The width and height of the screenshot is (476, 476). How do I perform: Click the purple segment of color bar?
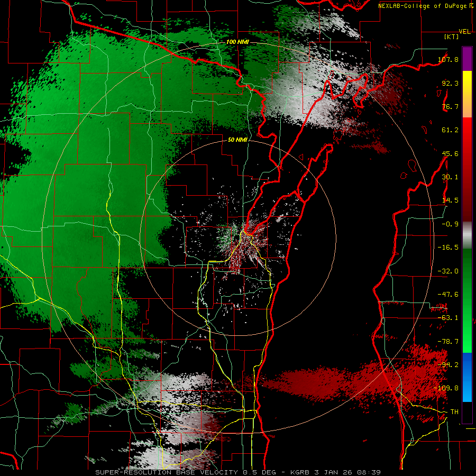[x=467, y=59]
